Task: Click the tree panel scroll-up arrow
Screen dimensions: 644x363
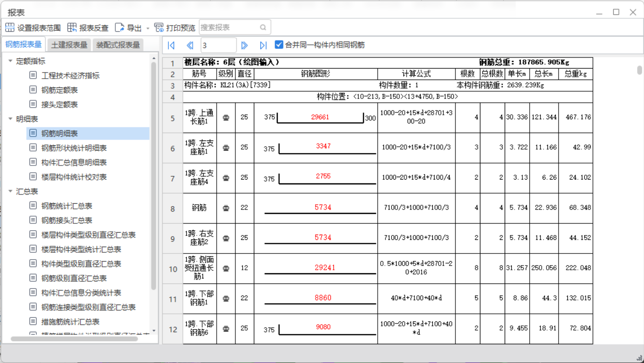Action: coord(154,58)
